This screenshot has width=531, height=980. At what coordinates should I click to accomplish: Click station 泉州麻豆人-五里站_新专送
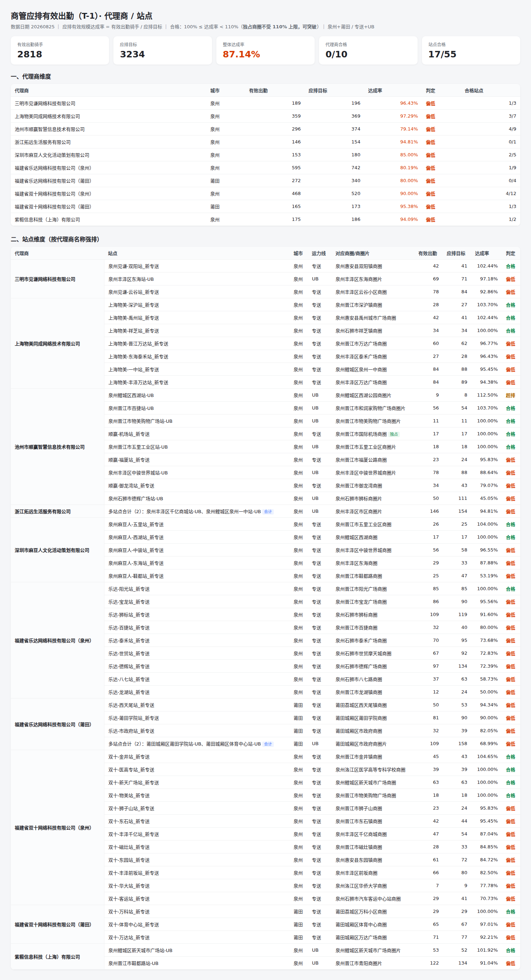click(x=136, y=525)
